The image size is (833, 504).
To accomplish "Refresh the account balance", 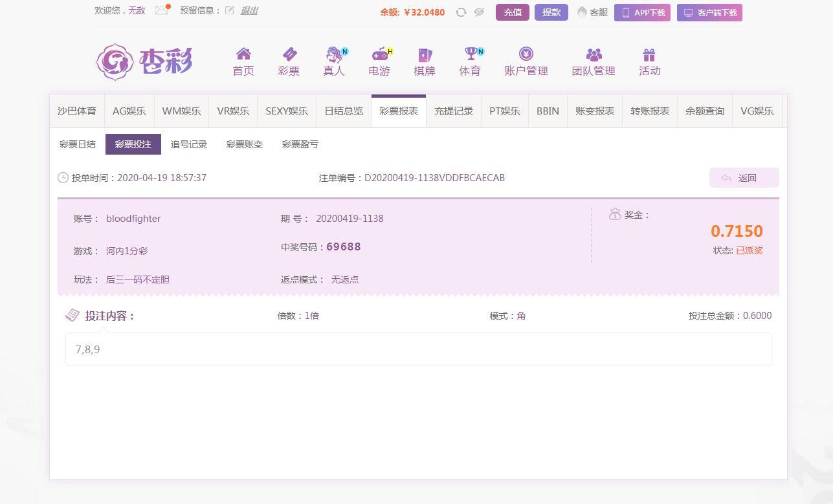I will [x=461, y=12].
